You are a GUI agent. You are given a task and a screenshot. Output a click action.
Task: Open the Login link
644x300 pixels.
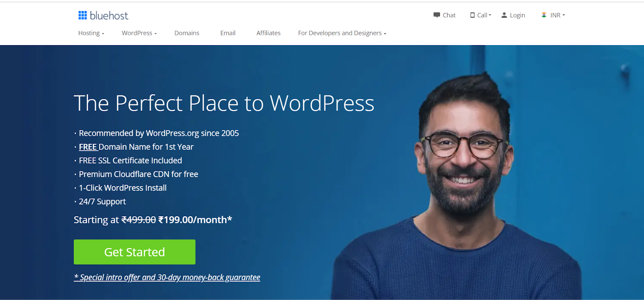coord(517,15)
